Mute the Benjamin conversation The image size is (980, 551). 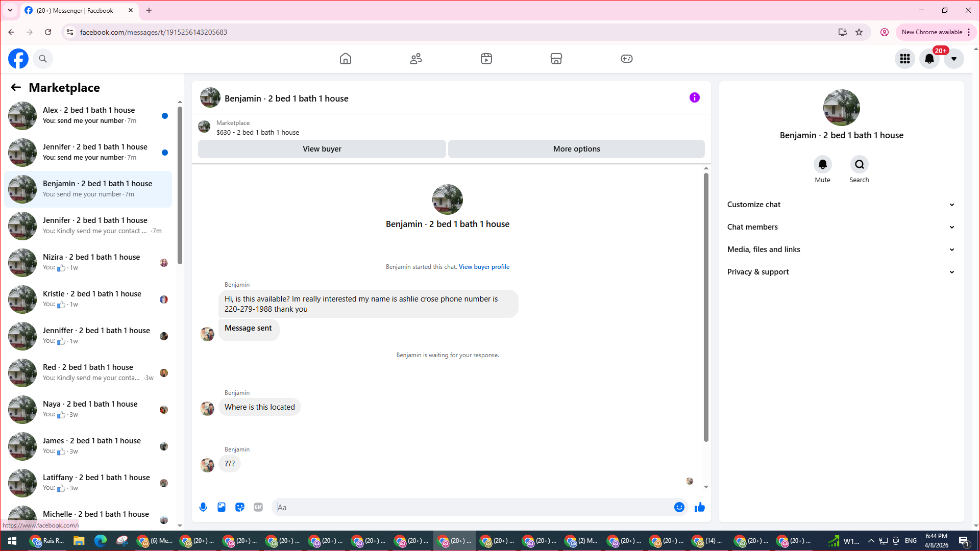point(822,165)
